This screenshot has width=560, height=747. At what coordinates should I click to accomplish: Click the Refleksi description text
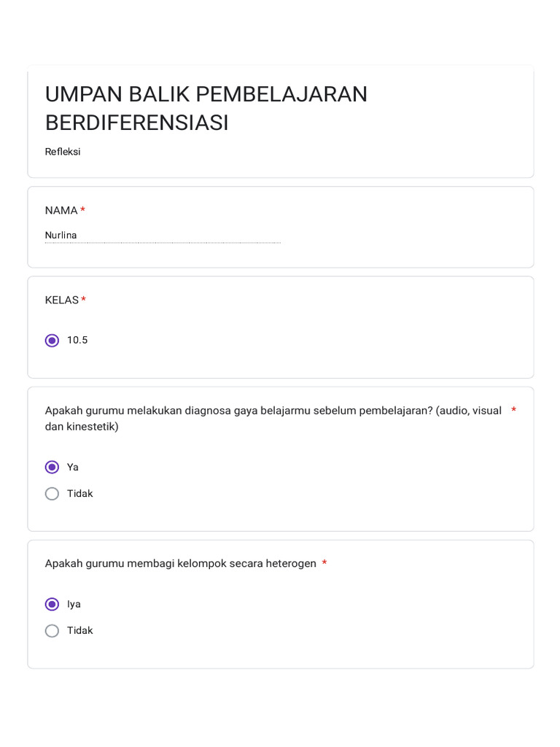pyautogui.click(x=63, y=152)
